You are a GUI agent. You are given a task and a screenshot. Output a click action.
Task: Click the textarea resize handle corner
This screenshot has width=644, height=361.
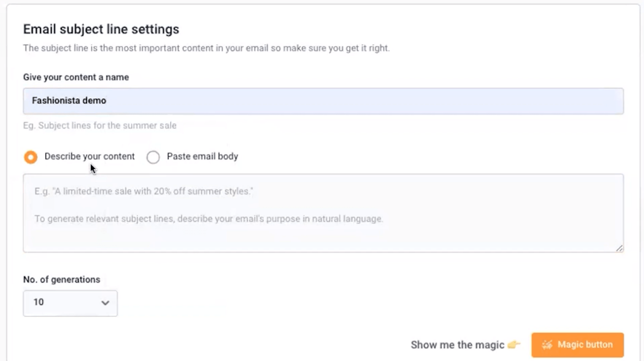tap(619, 248)
